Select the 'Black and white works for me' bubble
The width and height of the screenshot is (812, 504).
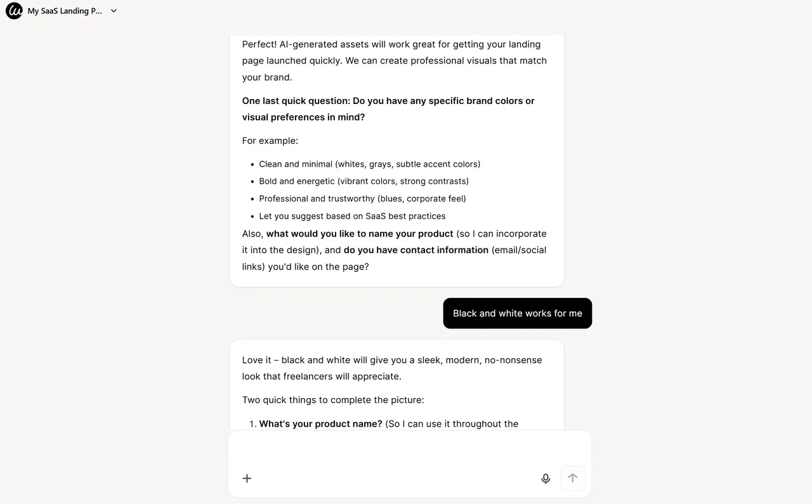517,313
